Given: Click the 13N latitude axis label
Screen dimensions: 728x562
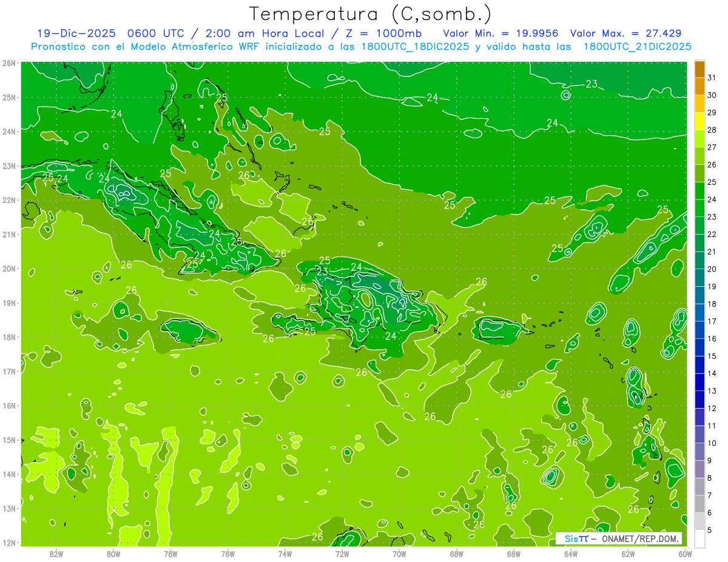Looking at the screenshot, I should click(8, 508).
